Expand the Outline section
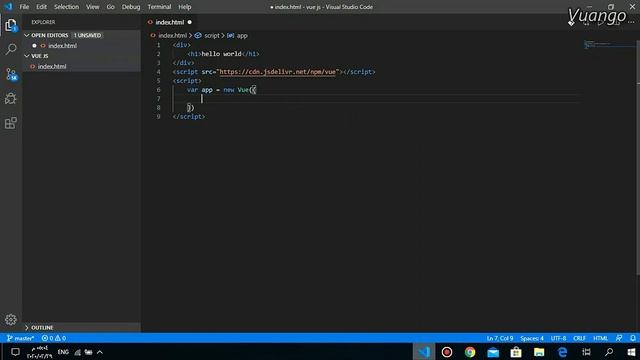 click(42, 327)
